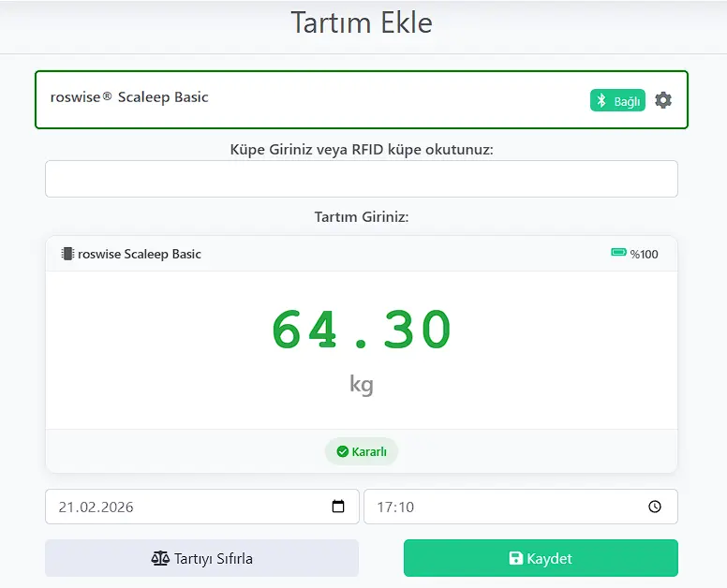Open scale settings via gear icon
Viewport: 727px width, 588px height.
pos(663,100)
